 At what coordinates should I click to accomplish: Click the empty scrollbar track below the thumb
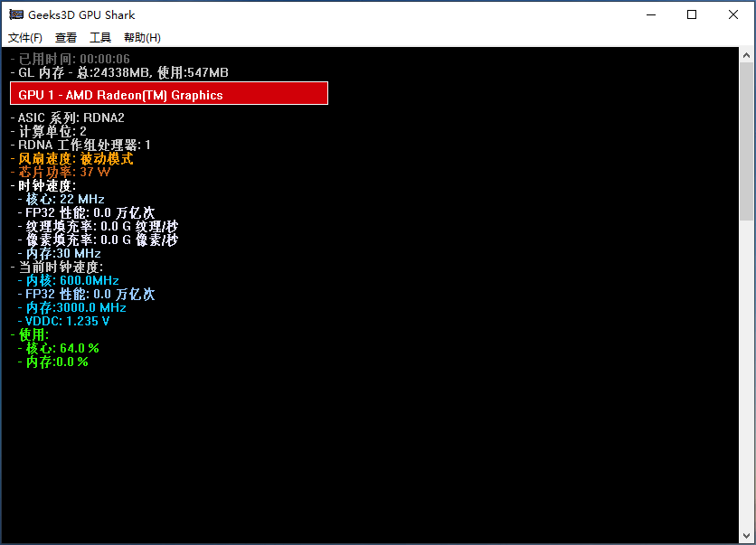(x=746, y=374)
